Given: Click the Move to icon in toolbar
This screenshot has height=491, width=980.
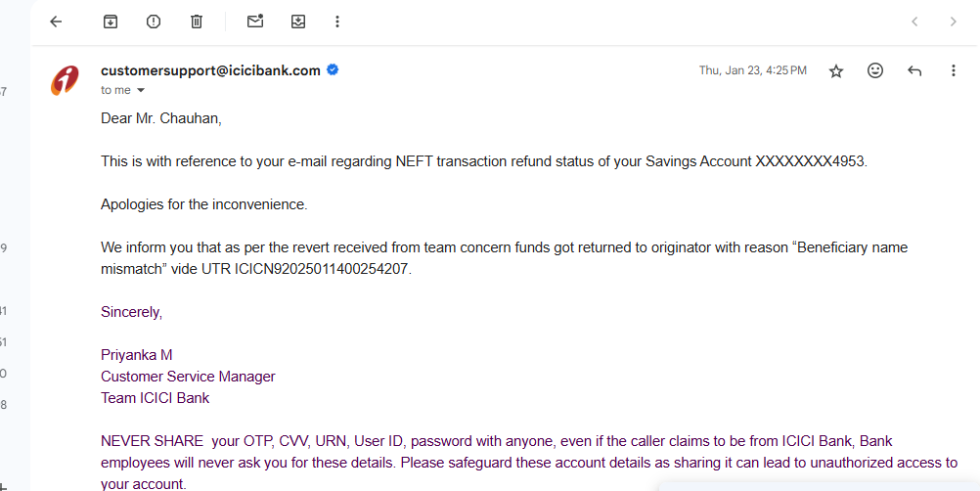Looking at the screenshot, I should (298, 22).
